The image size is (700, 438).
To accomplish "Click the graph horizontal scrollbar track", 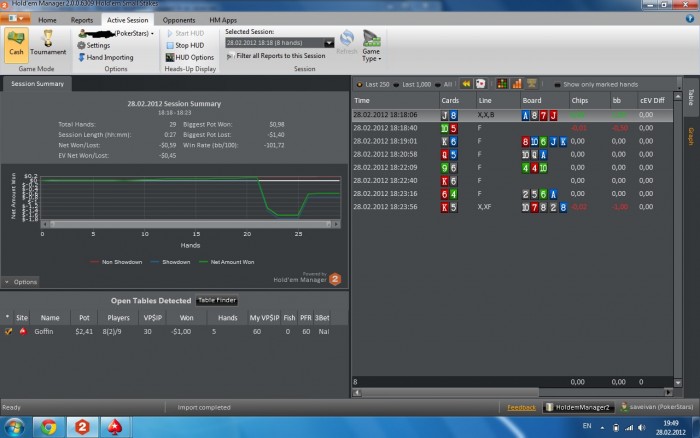I will [x=190, y=224].
